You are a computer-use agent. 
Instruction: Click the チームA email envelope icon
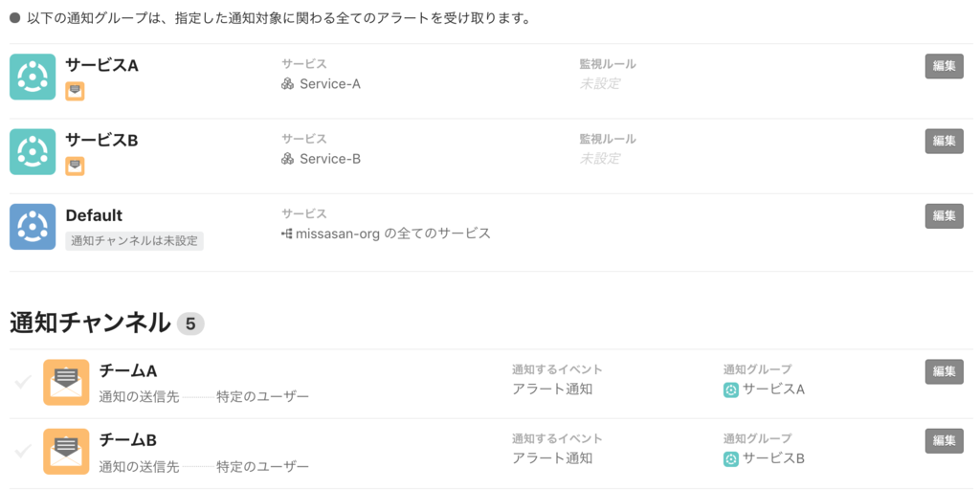tap(66, 382)
